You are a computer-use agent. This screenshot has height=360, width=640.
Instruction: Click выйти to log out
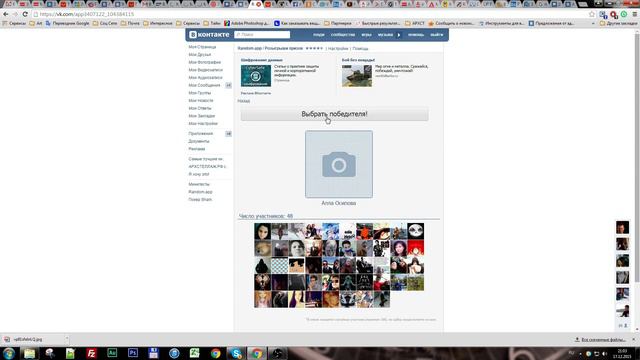tap(436, 35)
